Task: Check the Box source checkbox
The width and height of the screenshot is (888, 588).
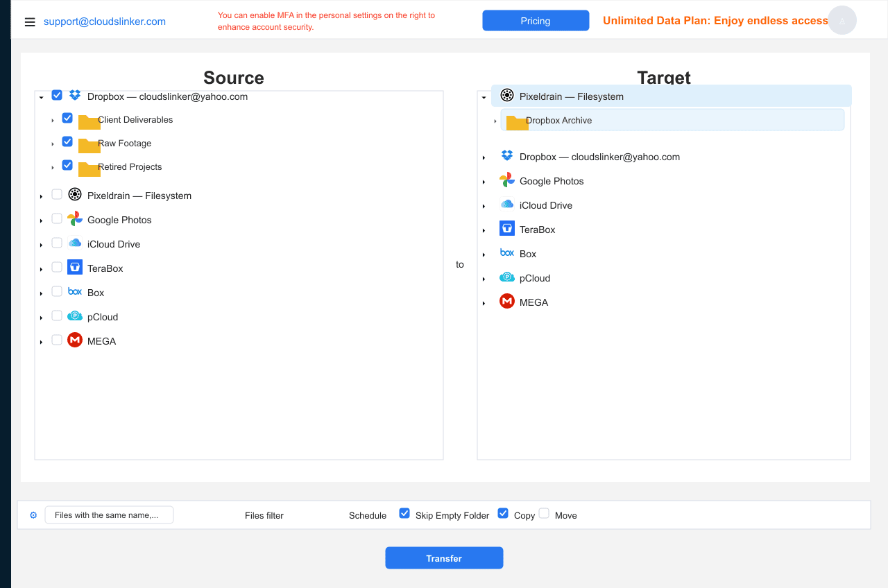Action: click(x=57, y=291)
